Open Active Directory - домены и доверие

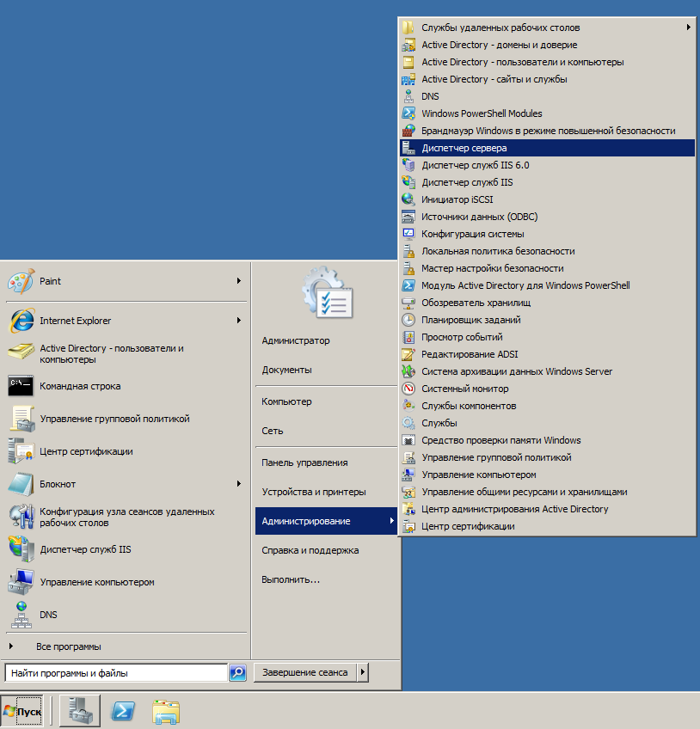[548, 45]
